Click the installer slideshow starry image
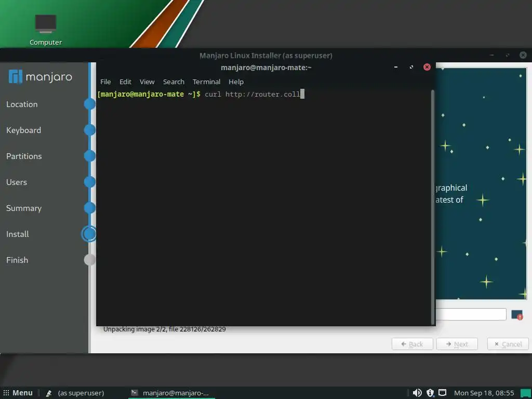This screenshot has height=399, width=532. point(481,183)
